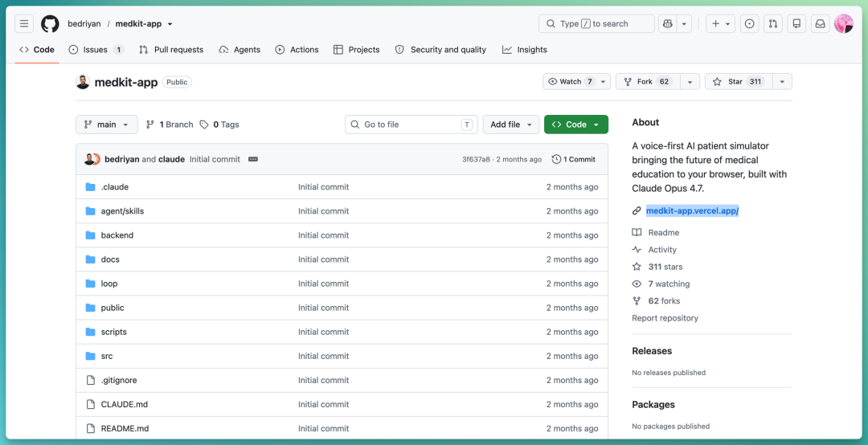Open the green Code dropdown

coord(575,125)
